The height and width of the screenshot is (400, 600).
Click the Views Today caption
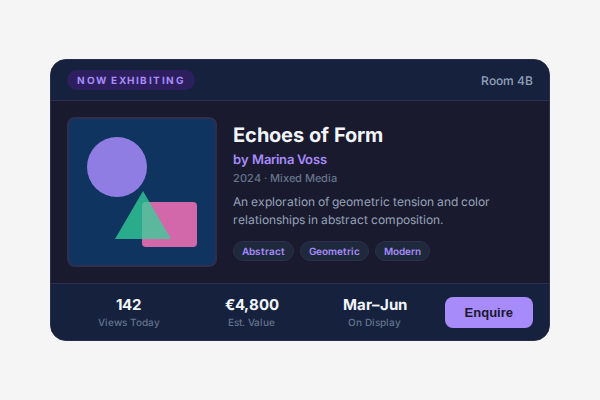[129, 323]
